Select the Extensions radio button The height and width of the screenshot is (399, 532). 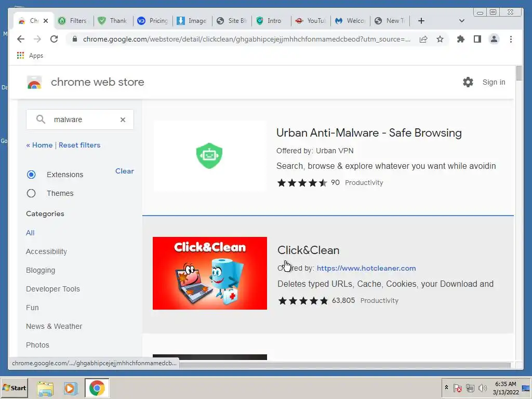(31, 175)
